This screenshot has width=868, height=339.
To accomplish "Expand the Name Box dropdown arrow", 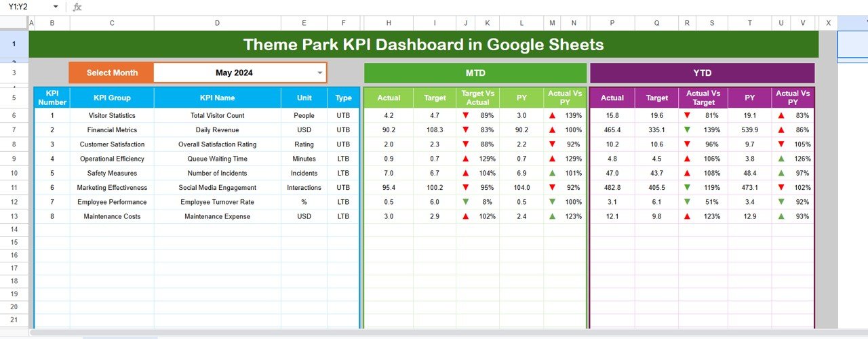I will (56, 7).
